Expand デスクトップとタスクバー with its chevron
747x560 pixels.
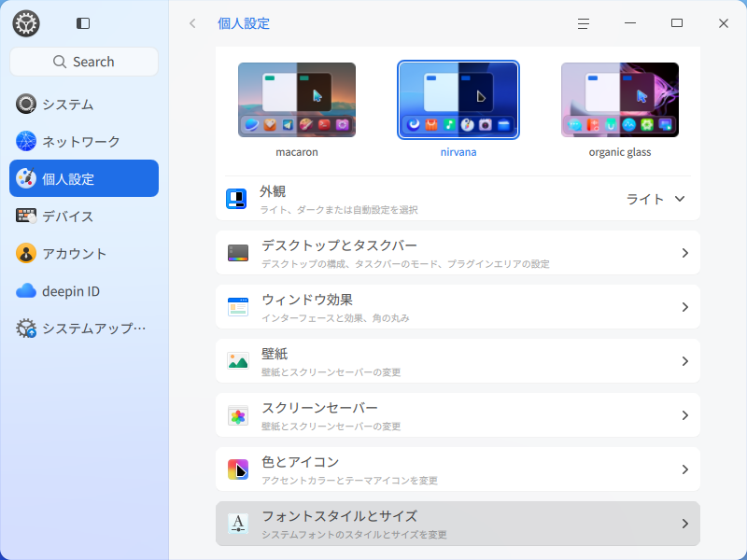pos(684,253)
